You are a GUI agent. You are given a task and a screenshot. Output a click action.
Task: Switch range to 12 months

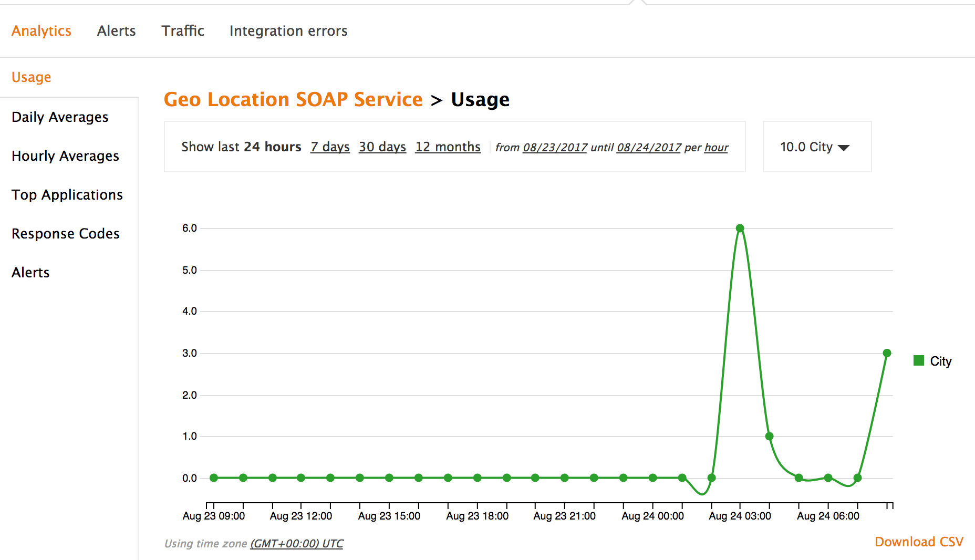pos(448,147)
